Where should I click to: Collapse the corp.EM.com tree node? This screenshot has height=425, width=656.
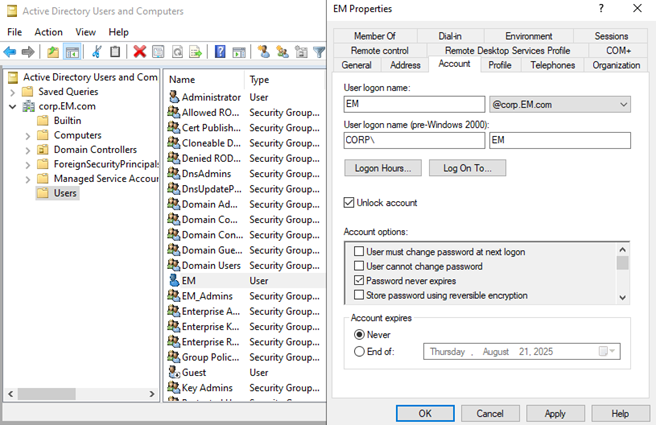click(x=13, y=107)
